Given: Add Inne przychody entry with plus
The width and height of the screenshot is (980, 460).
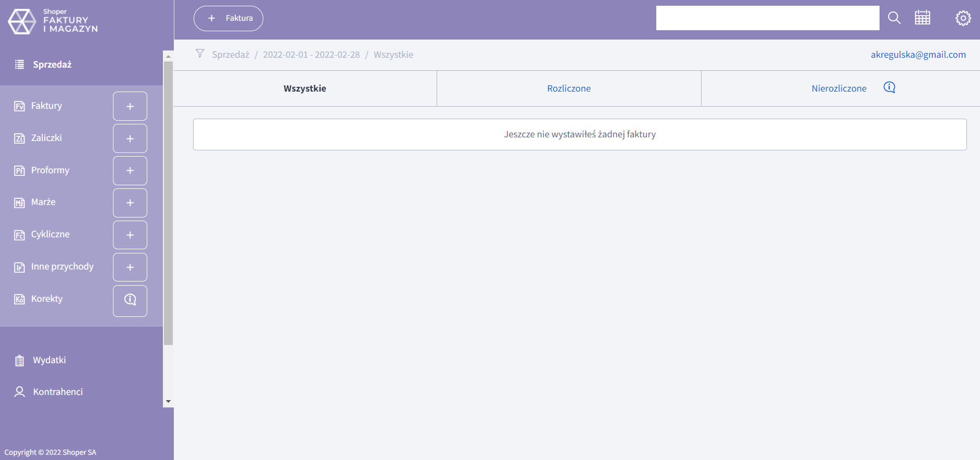Looking at the screenshot, I should [x=130, y=267].
